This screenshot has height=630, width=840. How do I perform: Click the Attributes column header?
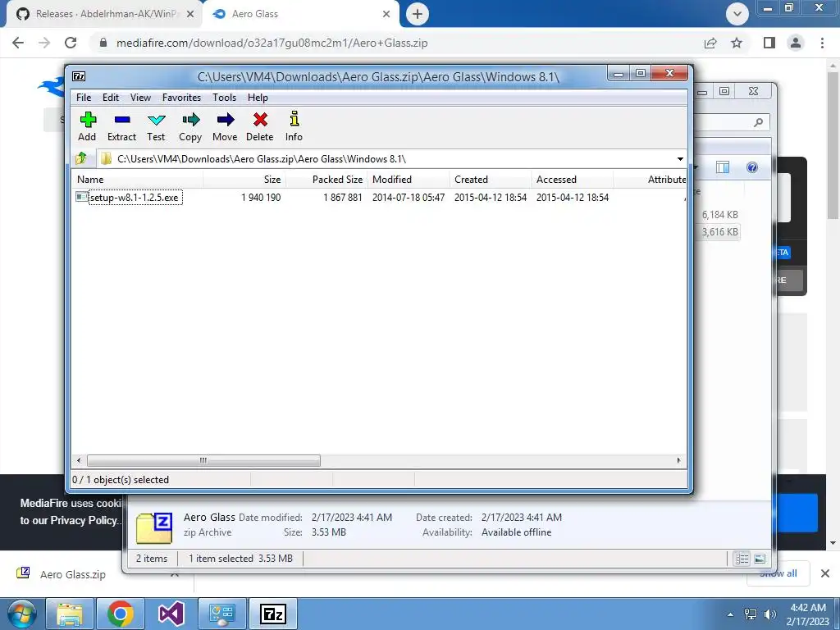(650, 180)
